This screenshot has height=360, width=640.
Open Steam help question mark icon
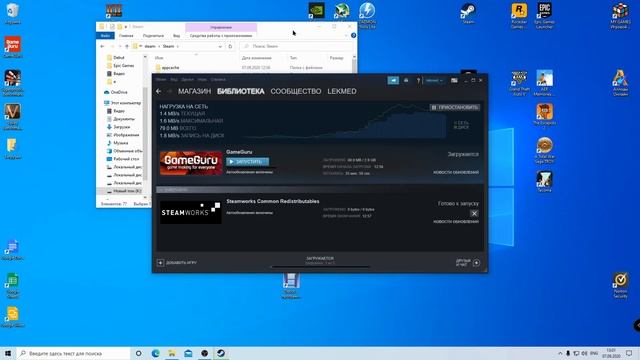pyautogui.click(x=418, y=80)
